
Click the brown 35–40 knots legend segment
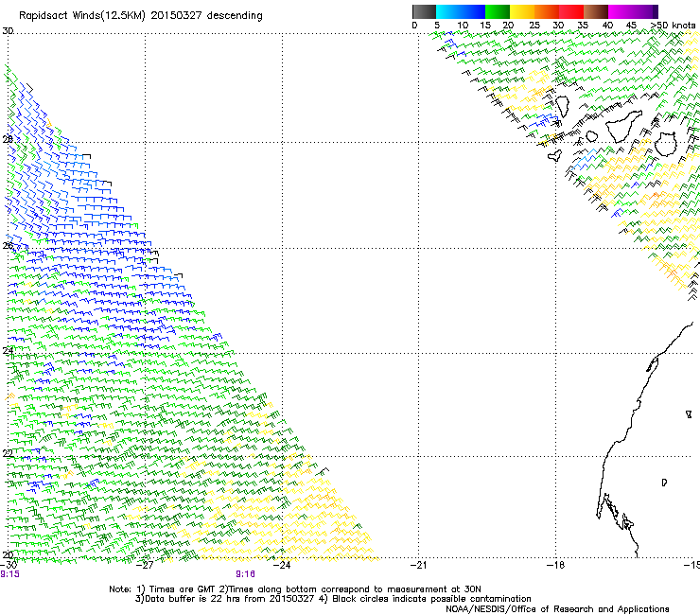pos(596,11)
